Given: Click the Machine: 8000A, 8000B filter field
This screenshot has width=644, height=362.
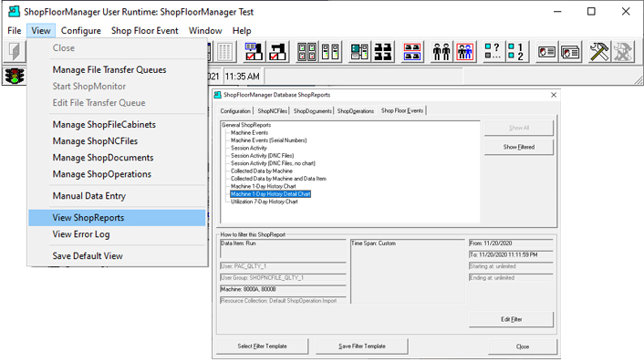Looking at the screenshot, I should pyautogui.click(x=283, y=289).
